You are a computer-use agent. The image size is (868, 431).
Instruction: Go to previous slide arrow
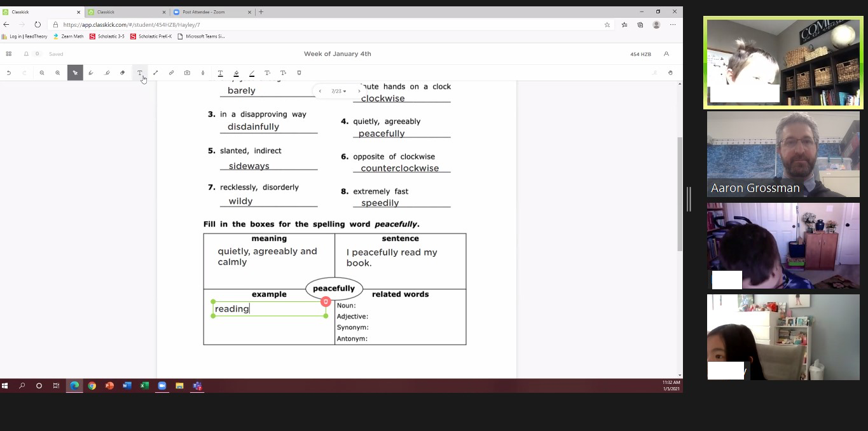click(320, 92)
